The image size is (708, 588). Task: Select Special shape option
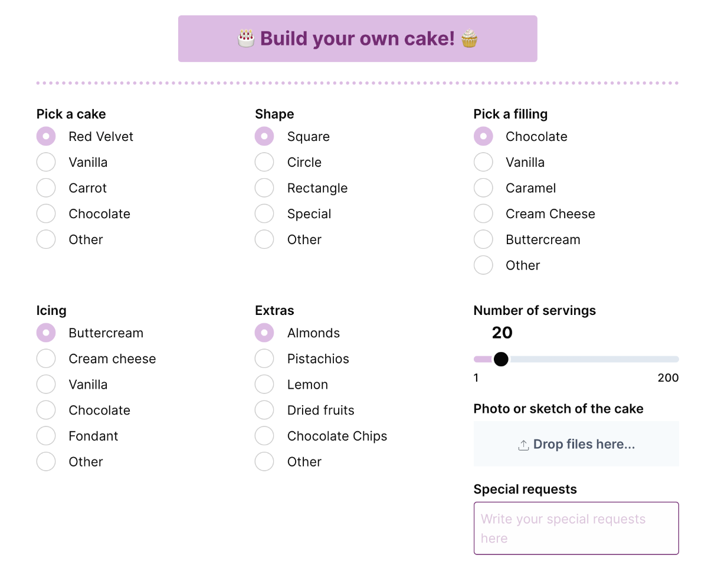[264, 213]
